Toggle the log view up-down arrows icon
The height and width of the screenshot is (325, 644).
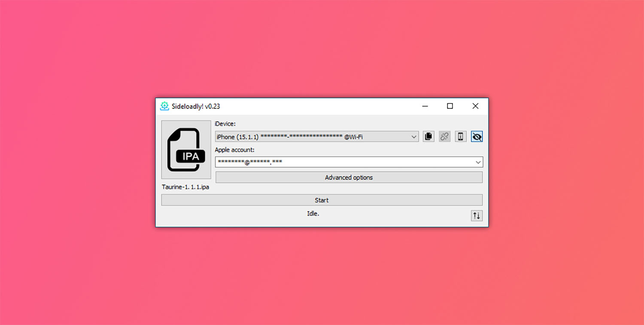pyautogui.click(x=477, y=215)
